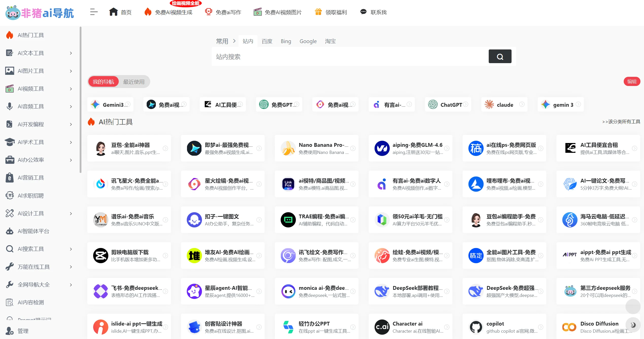Click the claude quick link icon
This screenshot has width=644, height=339.
(489, 104)
